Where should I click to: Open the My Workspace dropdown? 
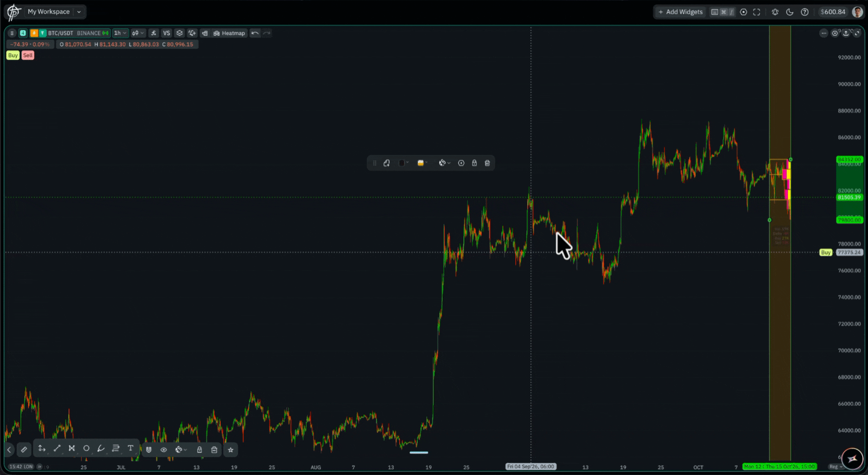[x=54, y=12]
